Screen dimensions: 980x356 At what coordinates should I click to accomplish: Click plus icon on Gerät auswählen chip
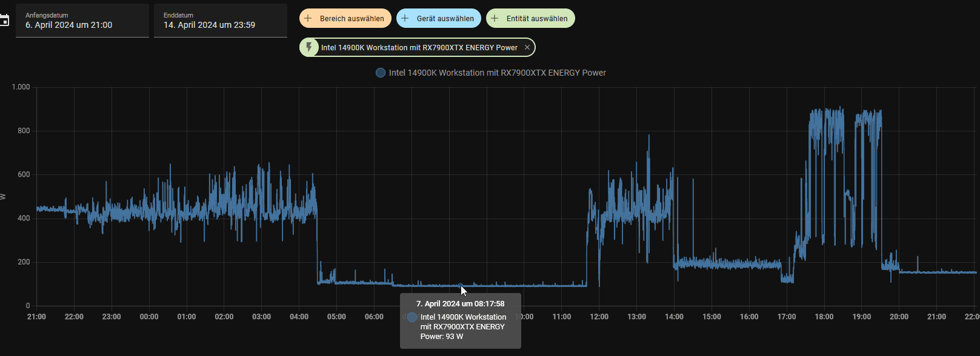coord(405,18)
